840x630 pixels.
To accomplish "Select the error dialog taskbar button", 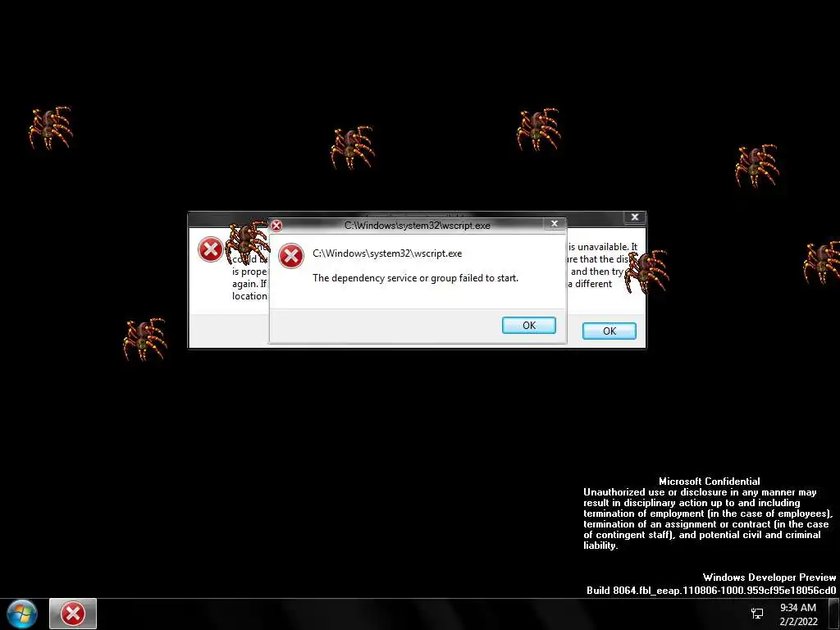I will (73, 614).
